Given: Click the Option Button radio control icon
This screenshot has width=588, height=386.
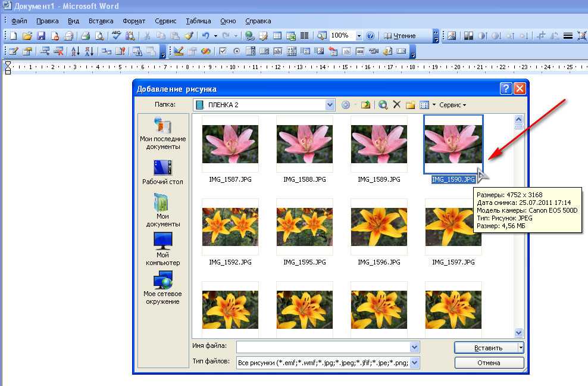Looking at the screenshot, I should (x=236, y=51).
